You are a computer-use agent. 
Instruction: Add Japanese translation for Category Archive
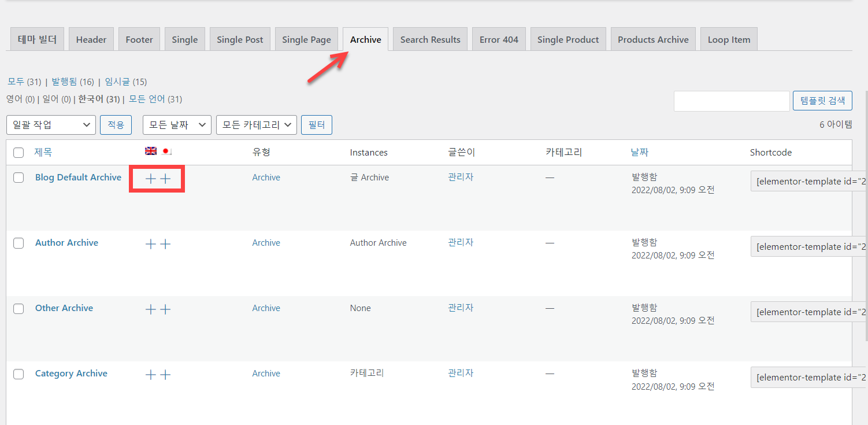pyautogui.click(x=165, y=375)
